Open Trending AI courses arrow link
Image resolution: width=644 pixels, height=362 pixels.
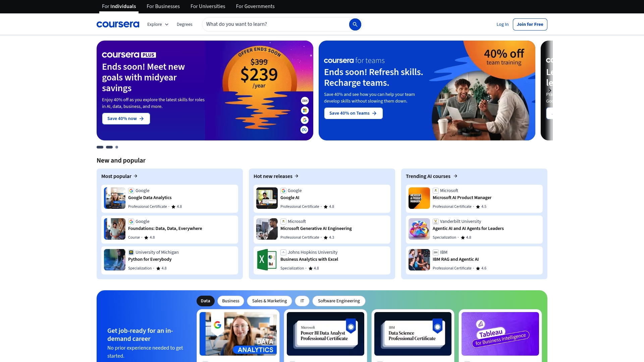click(455, 176)
